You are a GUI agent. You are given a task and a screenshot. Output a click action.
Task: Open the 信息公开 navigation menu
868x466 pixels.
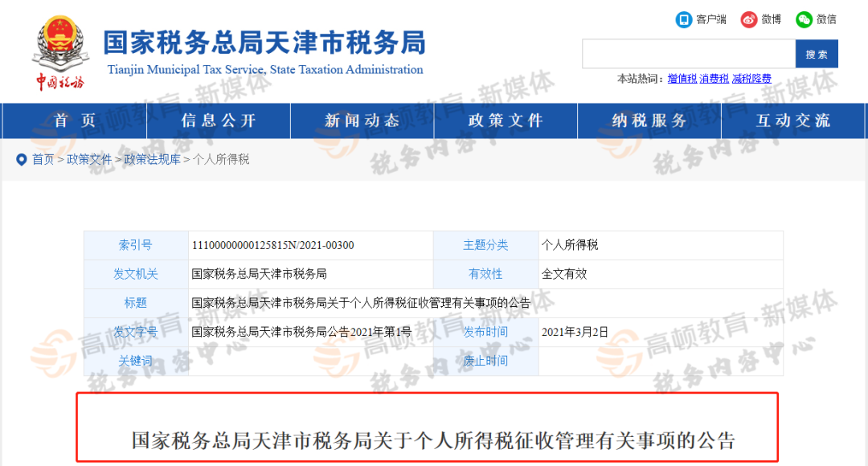coord(215,121)
